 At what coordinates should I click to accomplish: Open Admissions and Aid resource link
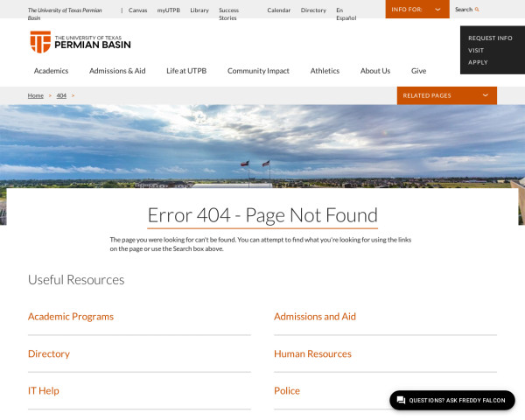pyautogui.click(x=315, y=317)
